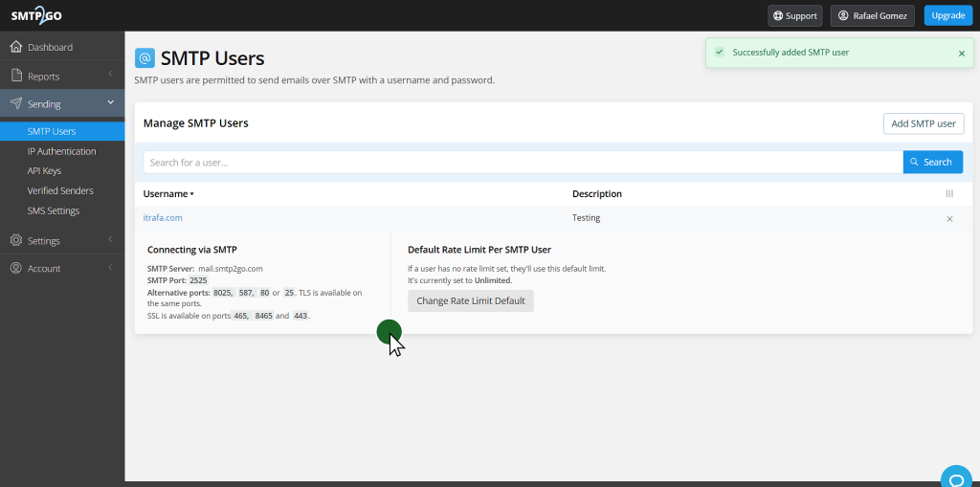Click the 2525 SMTP port value
The image size is (980, 487).
(x=198, y=280)
